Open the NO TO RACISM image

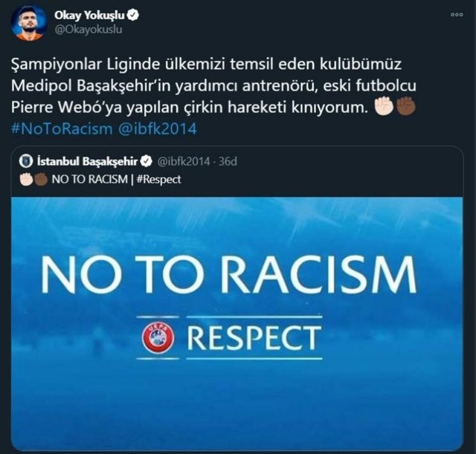pos(237,323)
